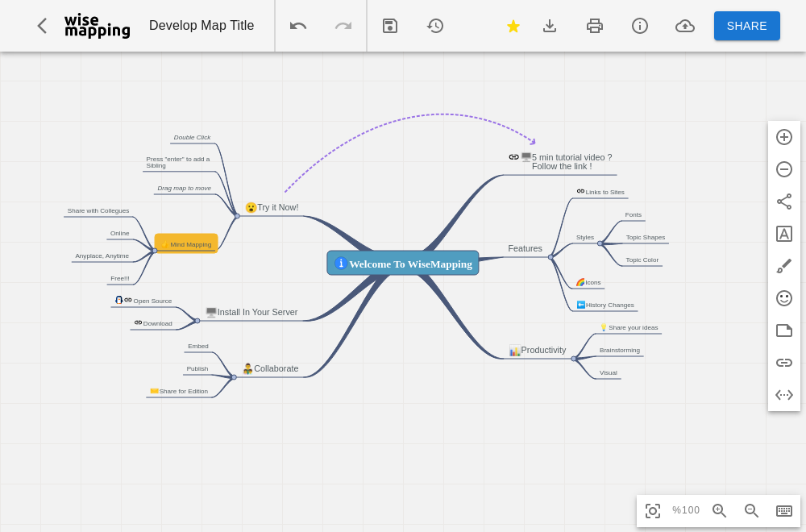Toggle the yellow favorite star
This screenshot has width=806, height=532.
(513, 26)
